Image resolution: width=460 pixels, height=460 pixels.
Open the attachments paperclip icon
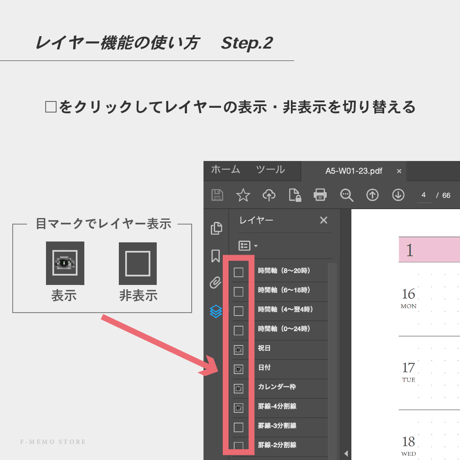216,283
